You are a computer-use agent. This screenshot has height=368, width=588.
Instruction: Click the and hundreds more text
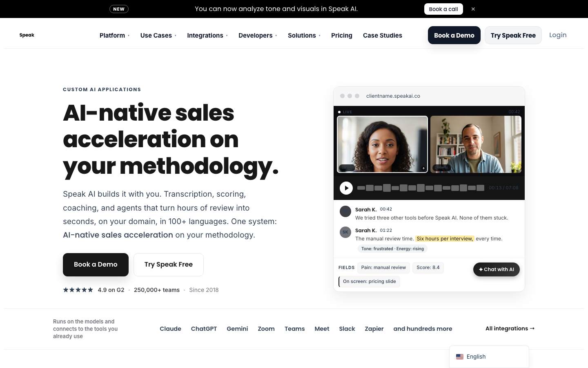click(x=423, y=329)
